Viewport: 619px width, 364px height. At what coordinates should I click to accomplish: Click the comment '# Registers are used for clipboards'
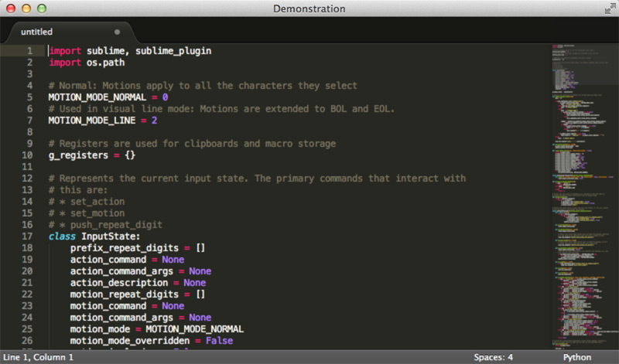point(192,144)
